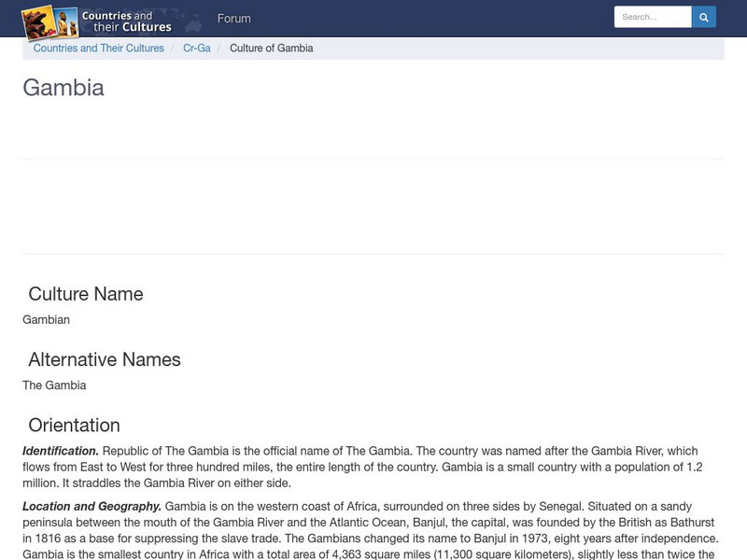Click the Culture Name heading
Viewport: 747px width, 560px height.
point(86,294)
